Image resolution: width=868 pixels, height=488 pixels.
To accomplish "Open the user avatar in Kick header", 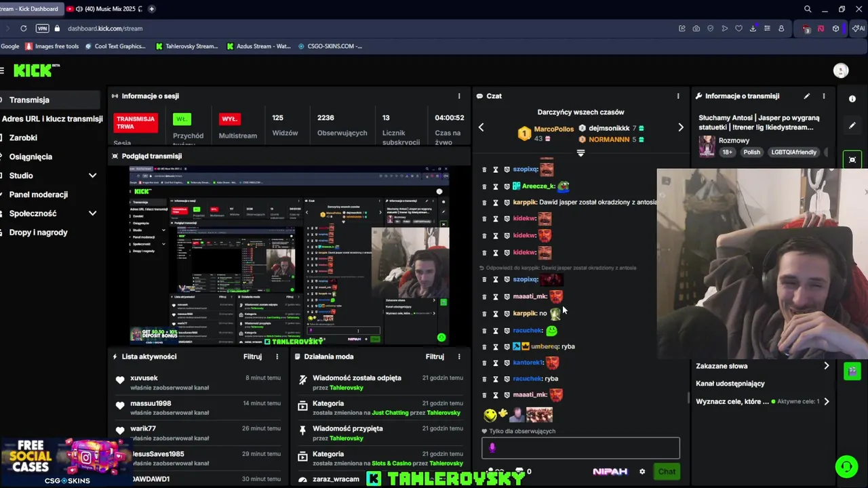I will coord(841,70).
